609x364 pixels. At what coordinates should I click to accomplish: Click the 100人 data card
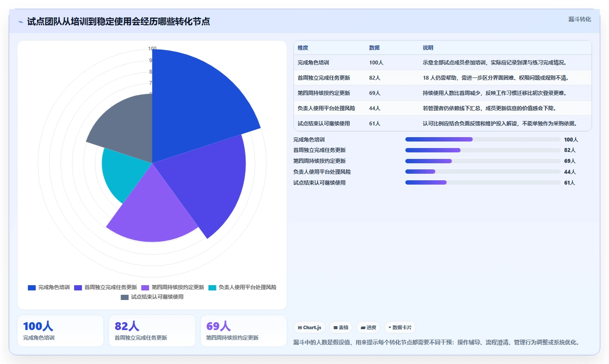(x=61, y=331)
